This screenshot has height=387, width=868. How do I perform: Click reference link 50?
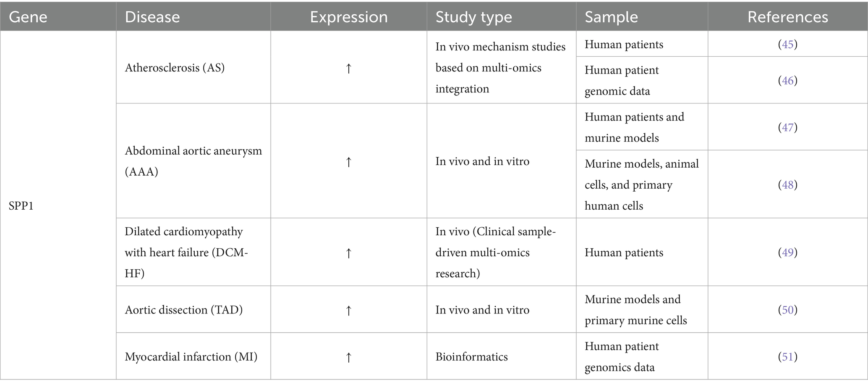787,310
